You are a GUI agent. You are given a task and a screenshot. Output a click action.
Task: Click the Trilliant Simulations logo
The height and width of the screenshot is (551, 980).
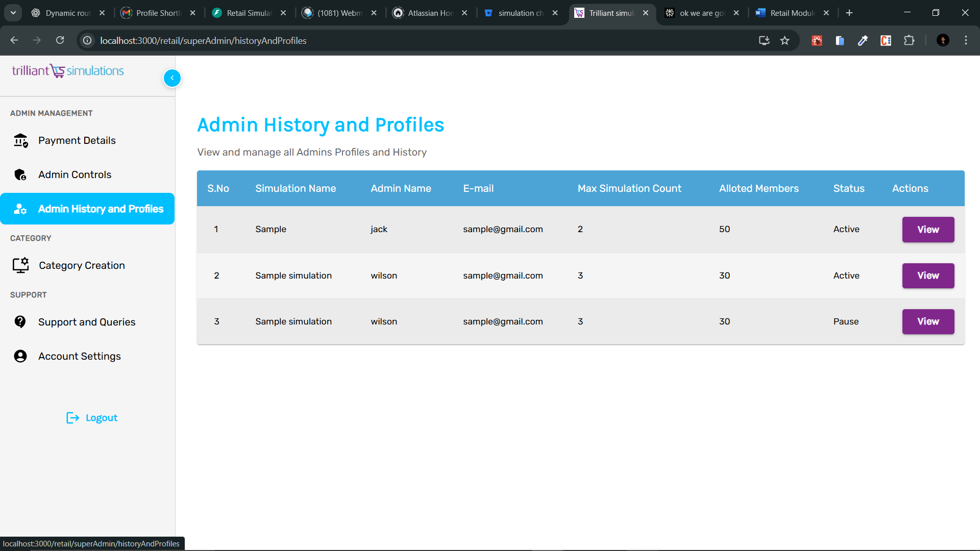[68, 71]
